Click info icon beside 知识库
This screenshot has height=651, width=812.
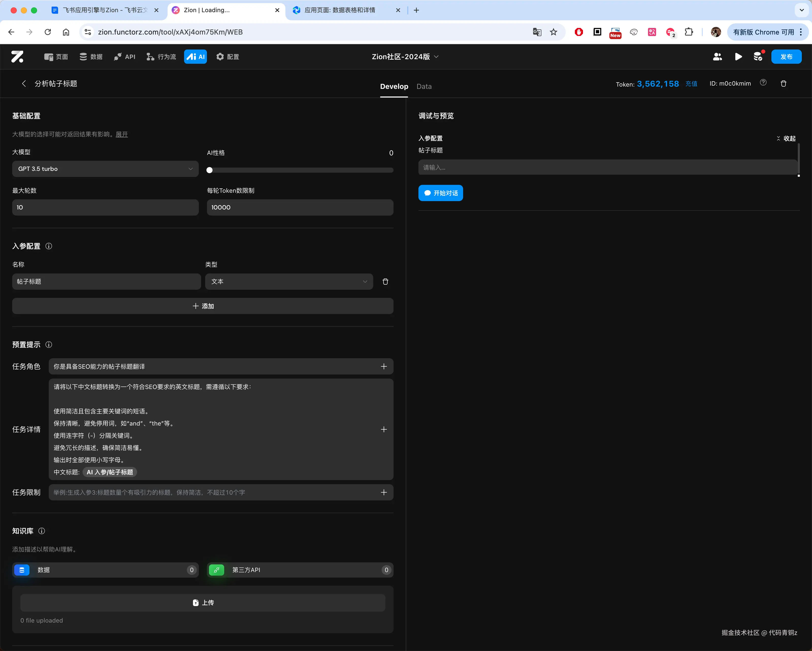pyautogui.click(x=41, y=531)
